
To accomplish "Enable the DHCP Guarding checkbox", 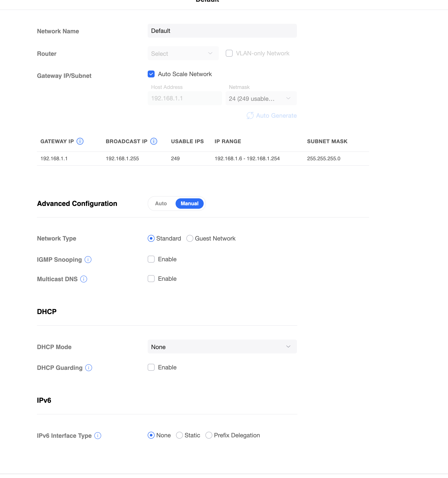I will coord(151,367).
